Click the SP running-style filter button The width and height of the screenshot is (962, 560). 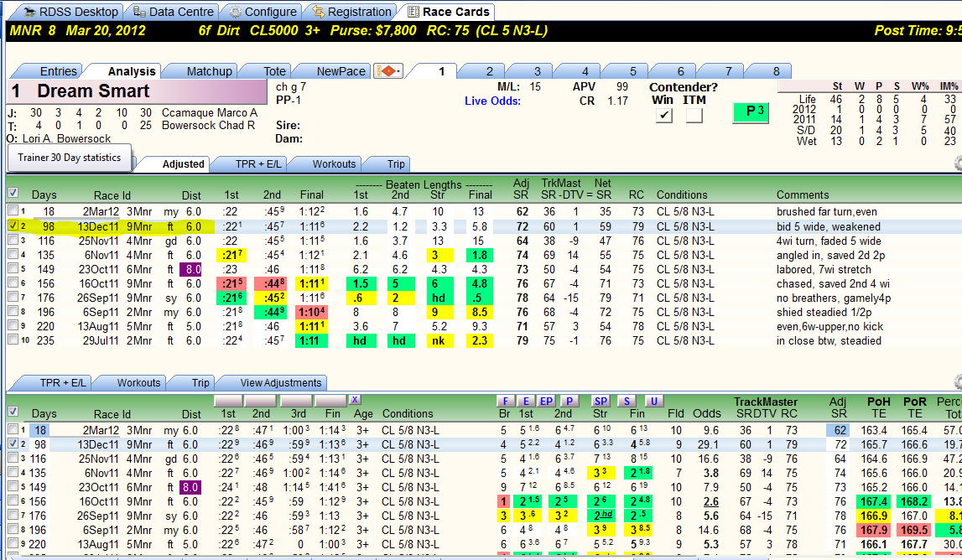pyautogui.click(x=600, y=402)
